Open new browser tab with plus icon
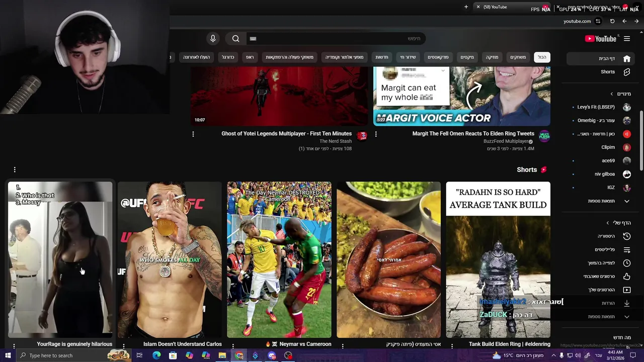 coord(466,7)
